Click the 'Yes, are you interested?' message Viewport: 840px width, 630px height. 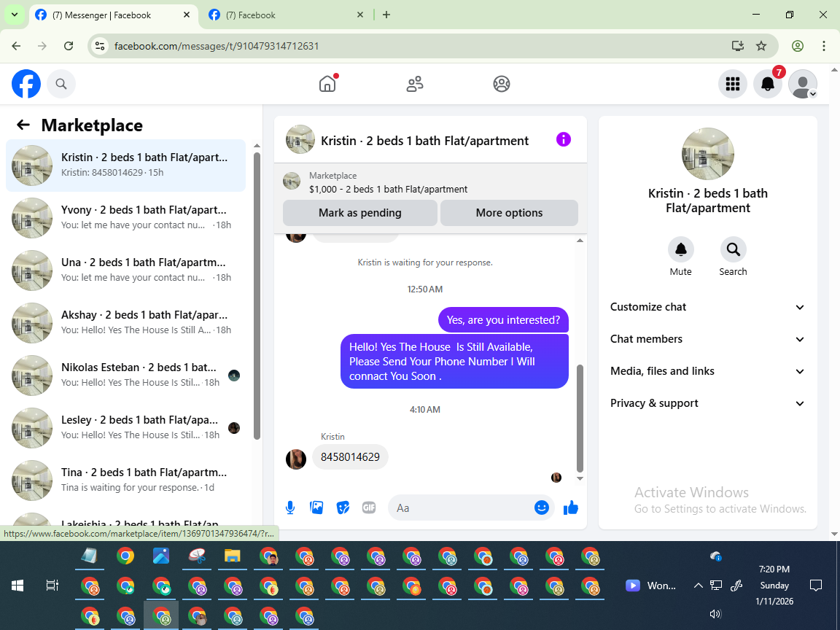[x=503, y=320]
